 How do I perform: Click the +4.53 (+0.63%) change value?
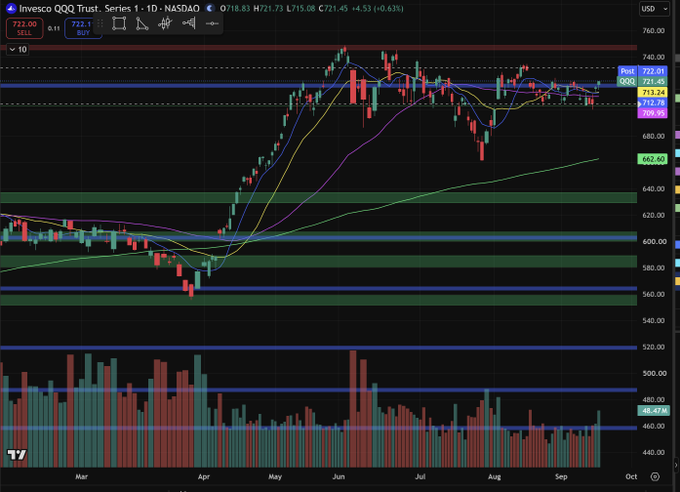click(x=377, y=8)
